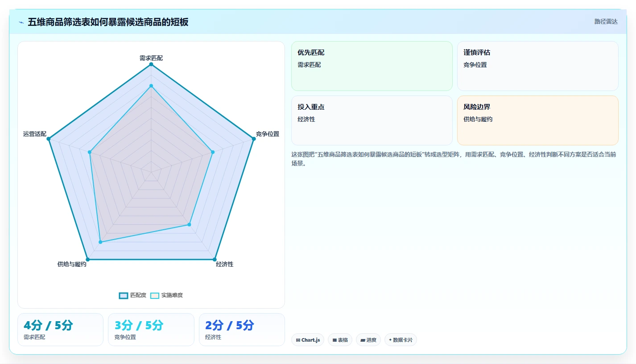Click the description paragraph starting 这张图把
The height and width of the screenshot is (364, 636).
tap(454, 159)
